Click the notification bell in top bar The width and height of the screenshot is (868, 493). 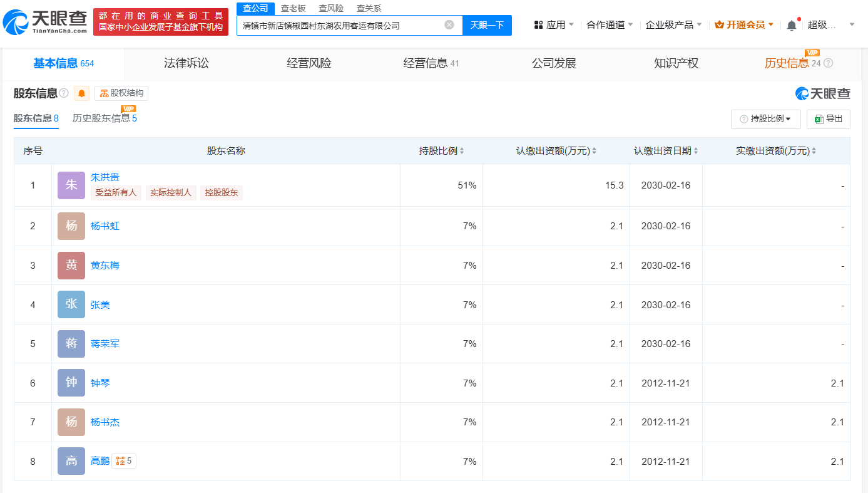[x=792, y=25]
